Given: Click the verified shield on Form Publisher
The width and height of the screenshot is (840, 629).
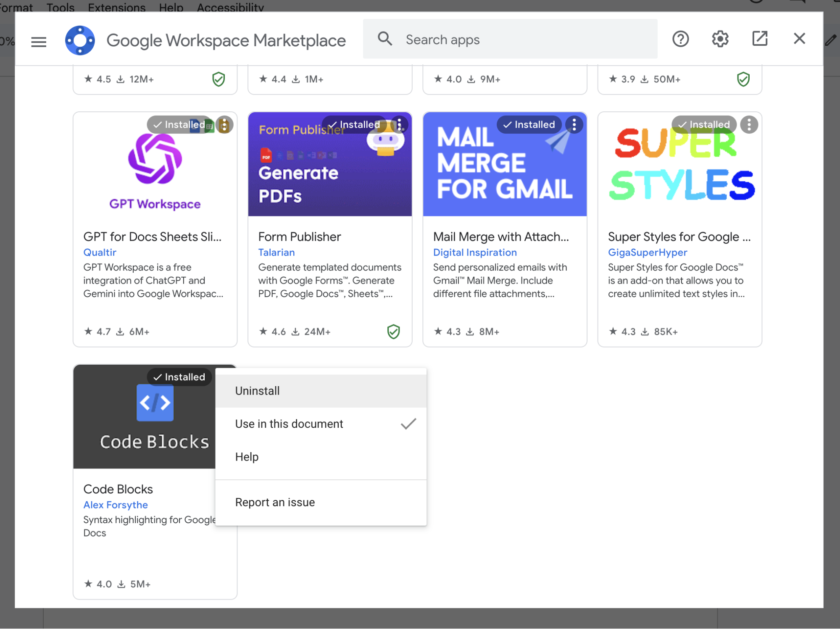Looking at the screenshot, I should click(x=393, y=332).
